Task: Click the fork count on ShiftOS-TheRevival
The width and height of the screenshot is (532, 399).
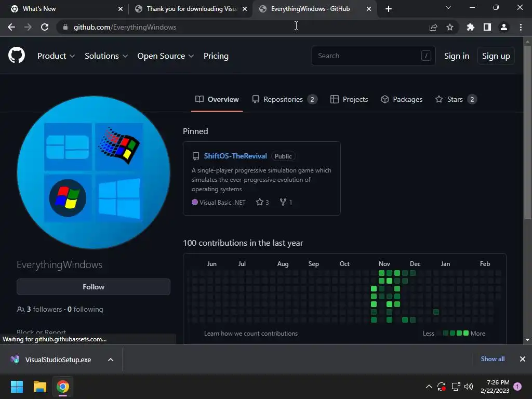Action: pyautogui.click(x=286, y=202)
